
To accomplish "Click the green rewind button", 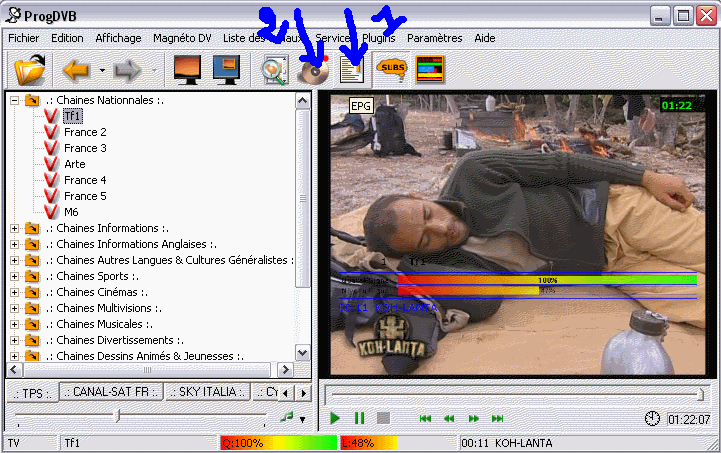I will (449, 418).
